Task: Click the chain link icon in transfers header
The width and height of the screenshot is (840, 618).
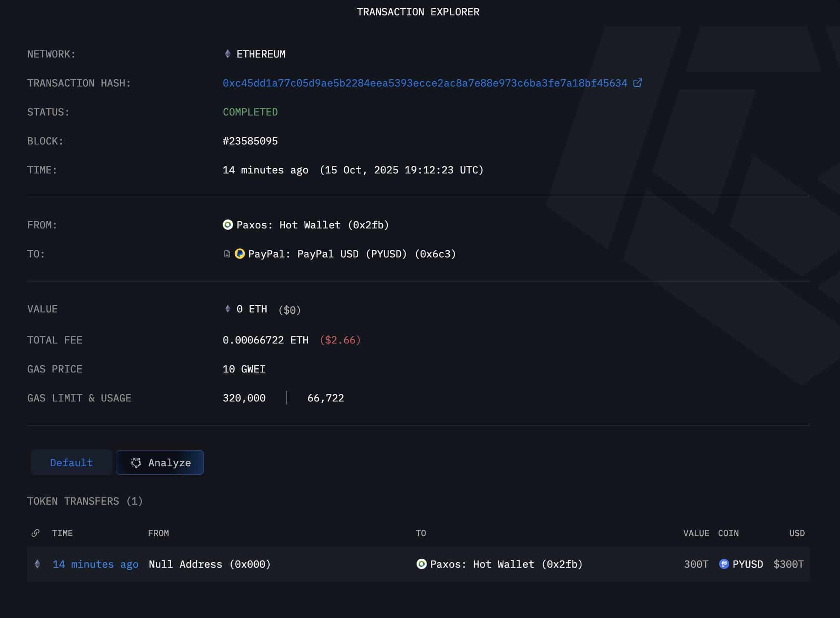Action: coord(36,533)
